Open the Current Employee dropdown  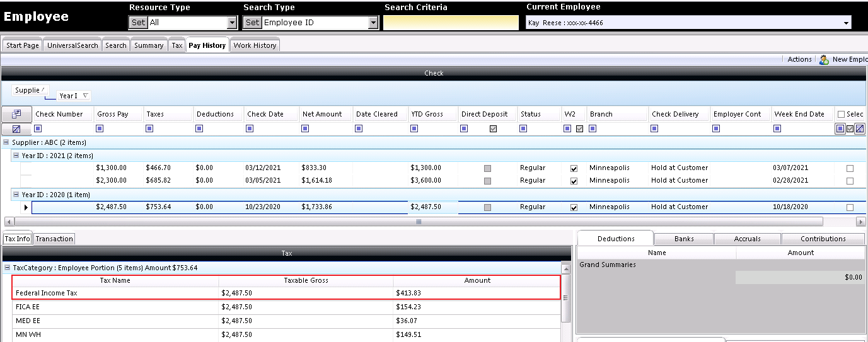point(846,23)
